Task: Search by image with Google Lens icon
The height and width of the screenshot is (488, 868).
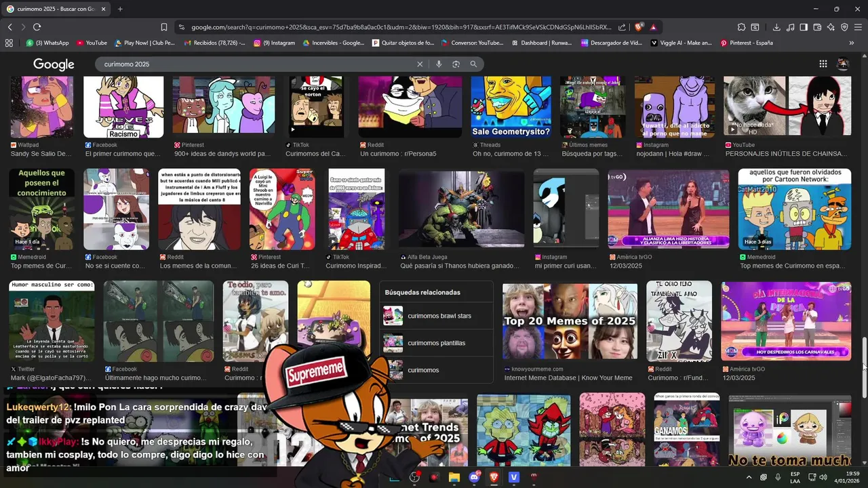Action: tap(456, 64)
